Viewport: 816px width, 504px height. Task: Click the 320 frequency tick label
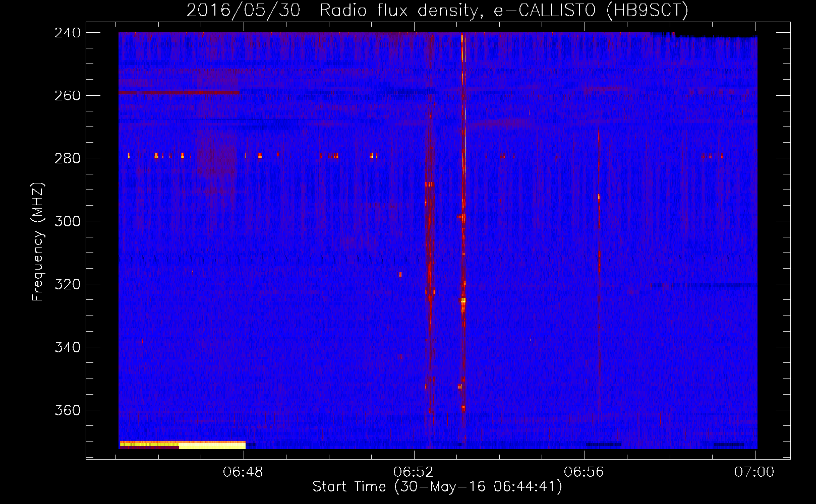click(68, 285)
